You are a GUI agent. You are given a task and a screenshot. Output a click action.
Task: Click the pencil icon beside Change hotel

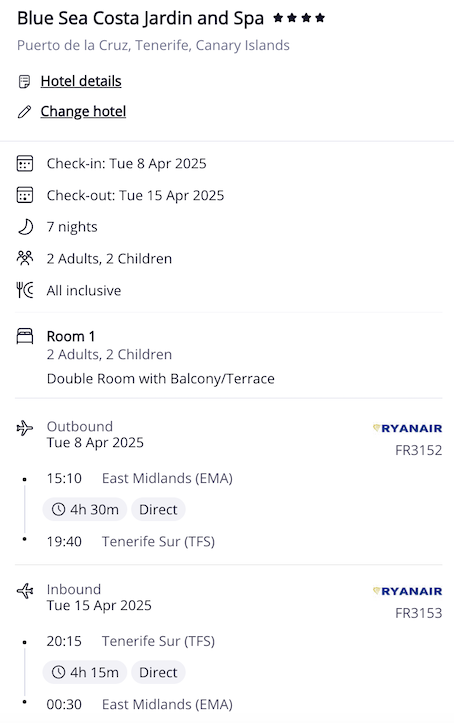coord(24,112)
